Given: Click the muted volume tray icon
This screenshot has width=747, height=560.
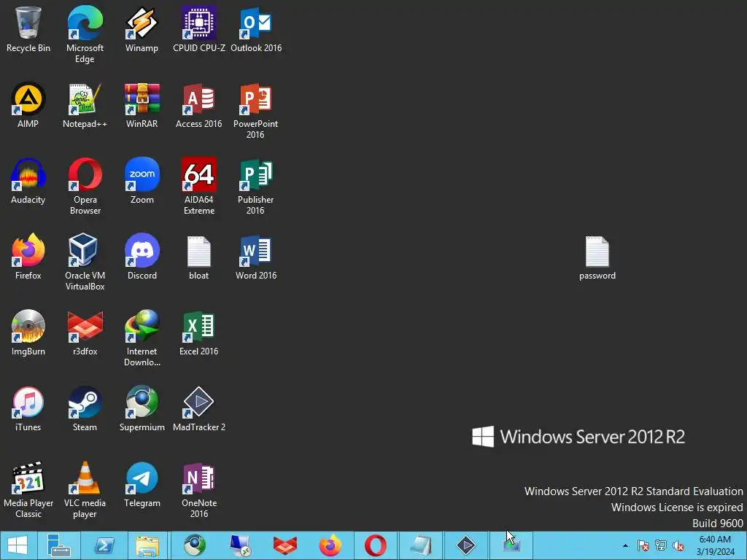Looking at the screenshot, I should point(678,545).
